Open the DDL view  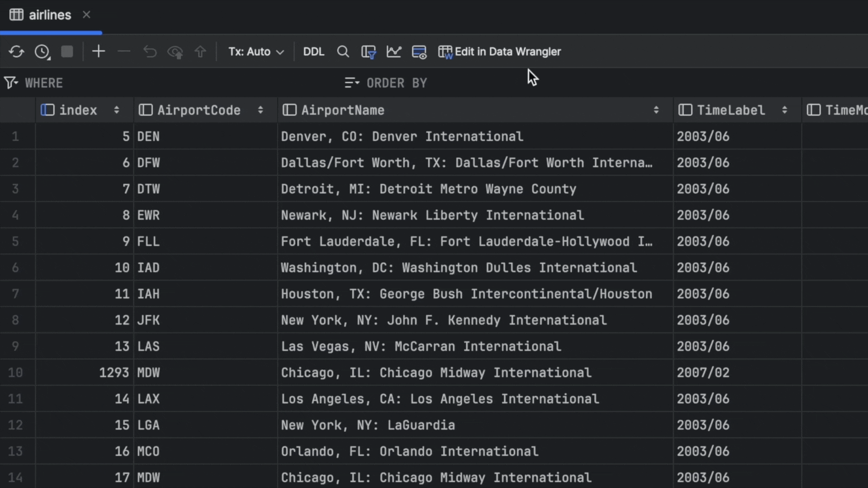[313, 52]
